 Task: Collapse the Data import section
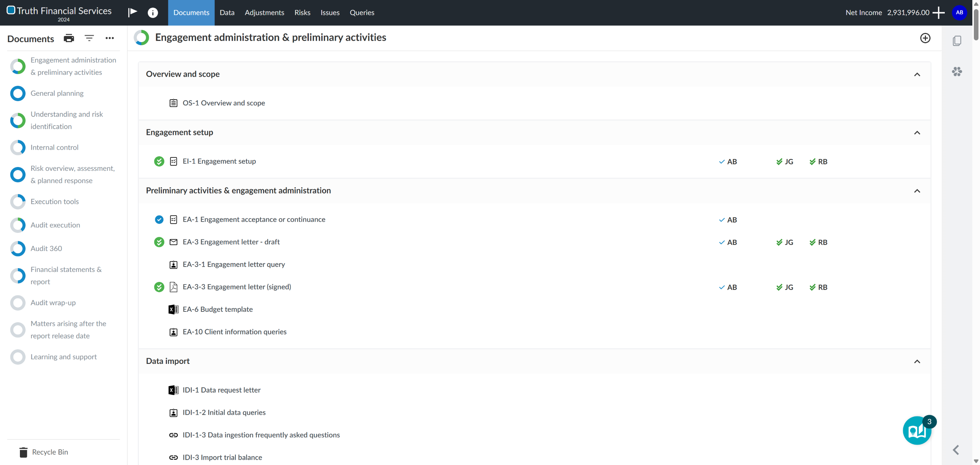917,362
